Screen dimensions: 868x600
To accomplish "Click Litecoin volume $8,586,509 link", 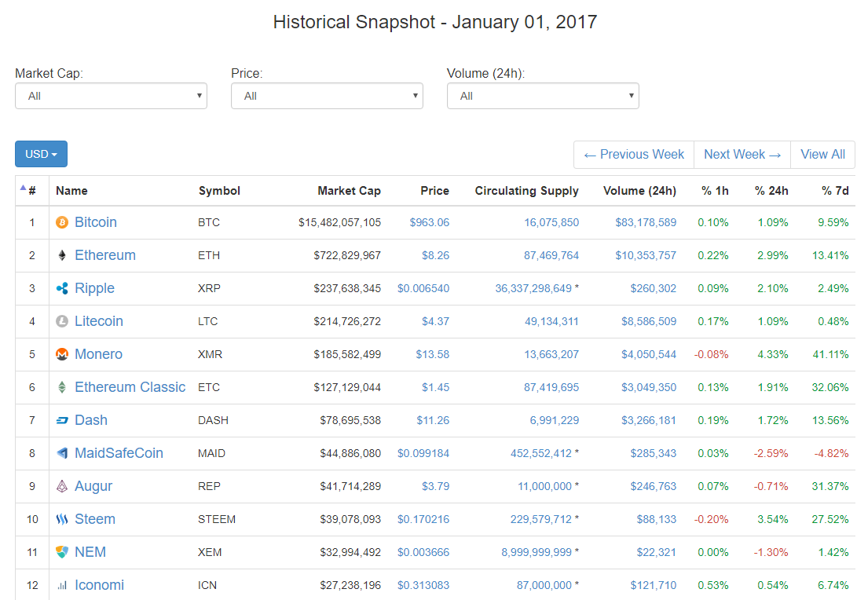I will pos(649,321).
